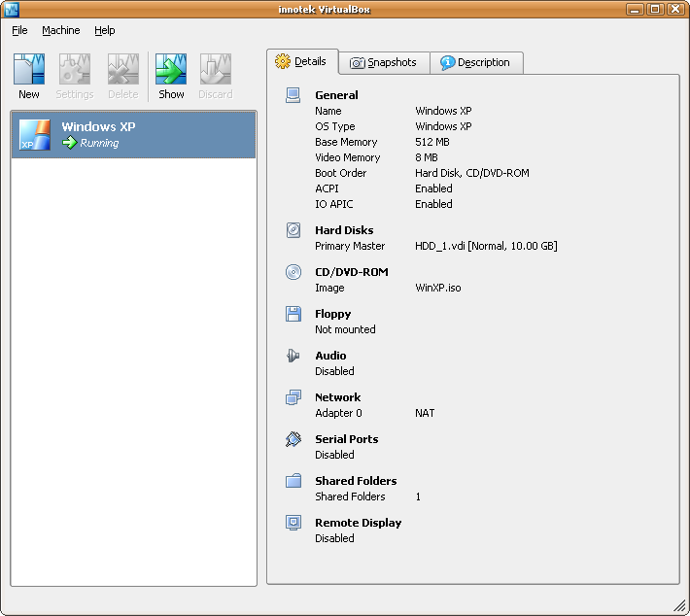Click the CD/DVD-ROM disc icon
690x616 pixels.
point(293,272)
